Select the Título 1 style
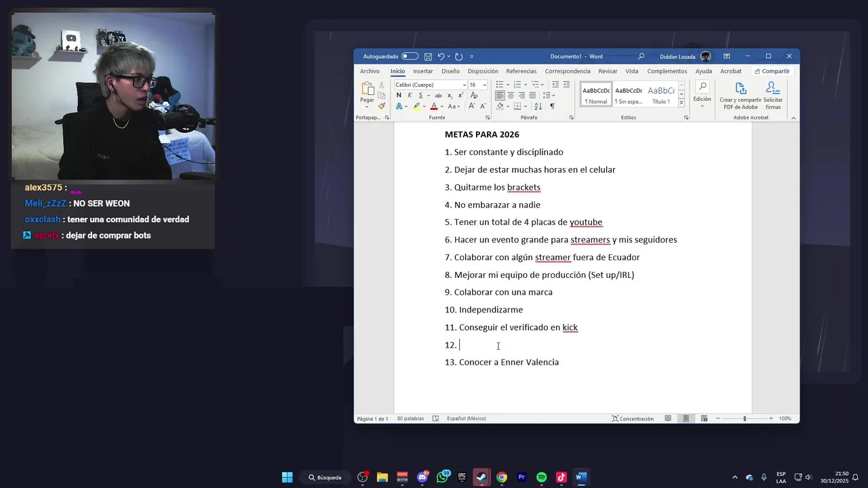This screenshot has height=488, width=868. pos(661,95)
